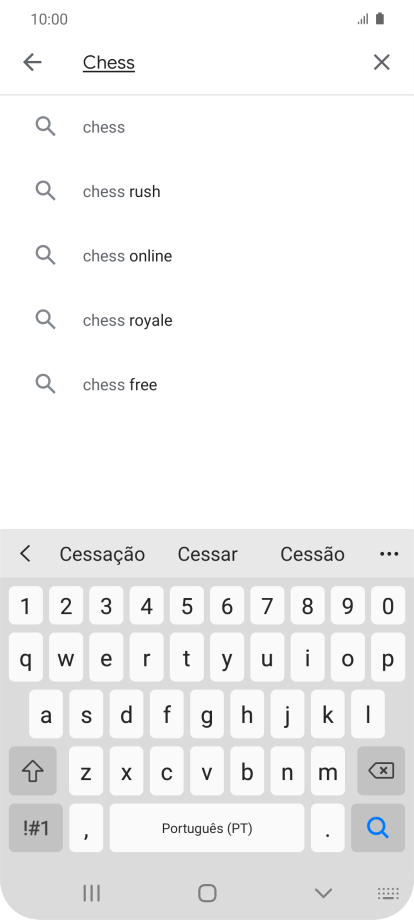Hide keyboard with down chevron
Image resolution: width=414 pixels, height=920 pixels.
(x=323, y=893)
